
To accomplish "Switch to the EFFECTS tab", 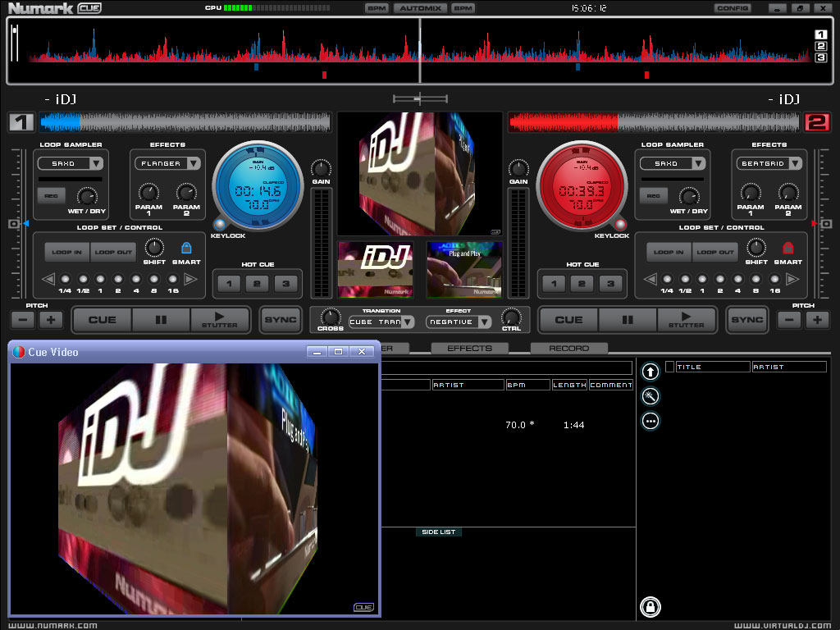I will (x=470, y=348).
